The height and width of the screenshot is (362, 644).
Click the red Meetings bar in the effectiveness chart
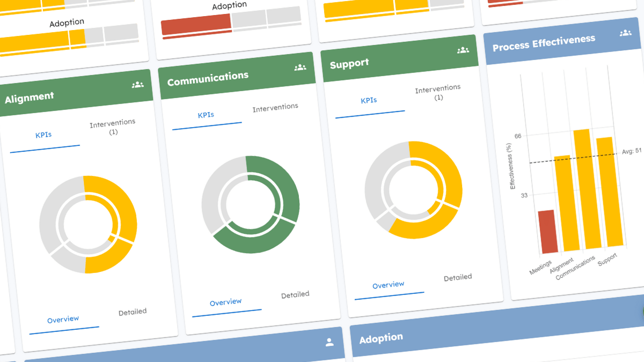(x=547, y=231)
